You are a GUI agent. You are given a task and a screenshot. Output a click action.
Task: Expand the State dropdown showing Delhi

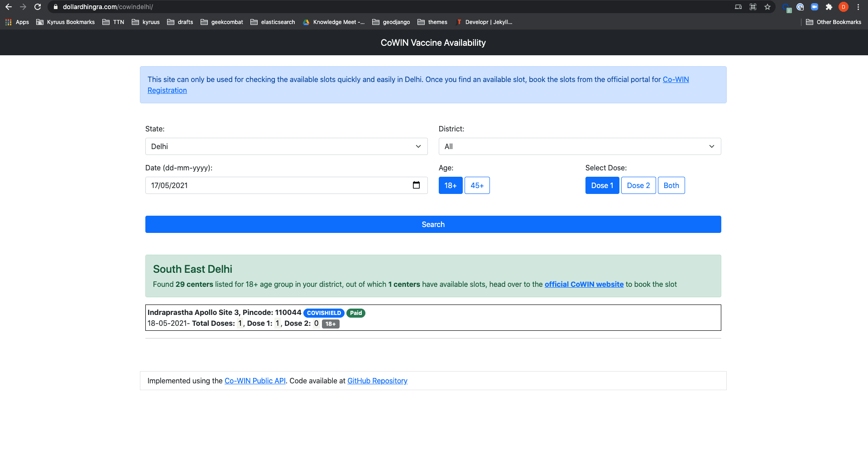pos(286,146)
